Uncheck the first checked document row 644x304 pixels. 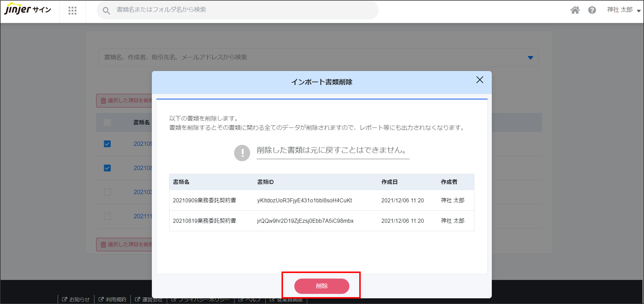pos(107,144)
